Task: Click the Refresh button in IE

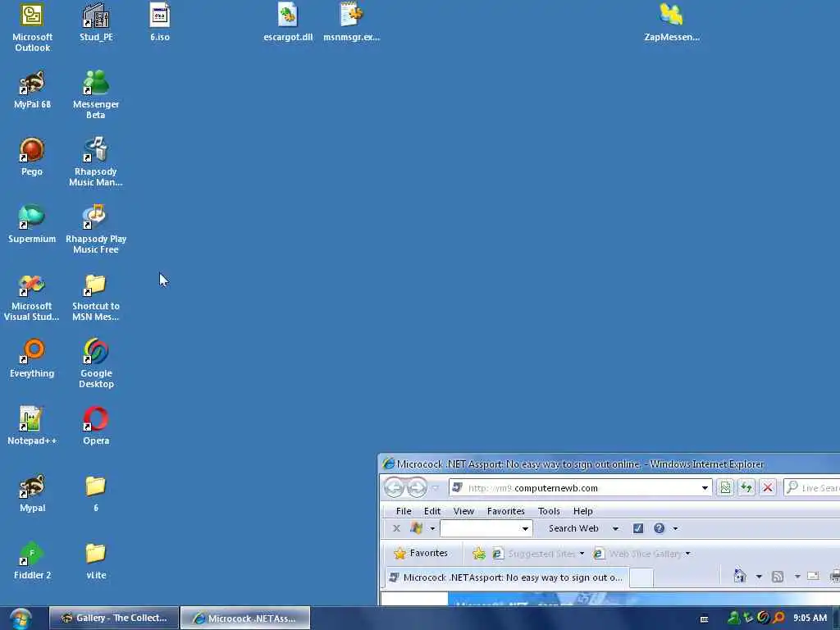Action: point(746,487)
